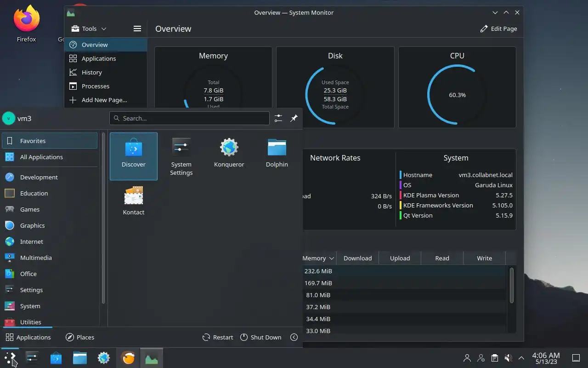Image resolution: width=588 pixels, height=368 pixels.
Task: Select the Favorites category in launcher
Action: tap(50, 141)
